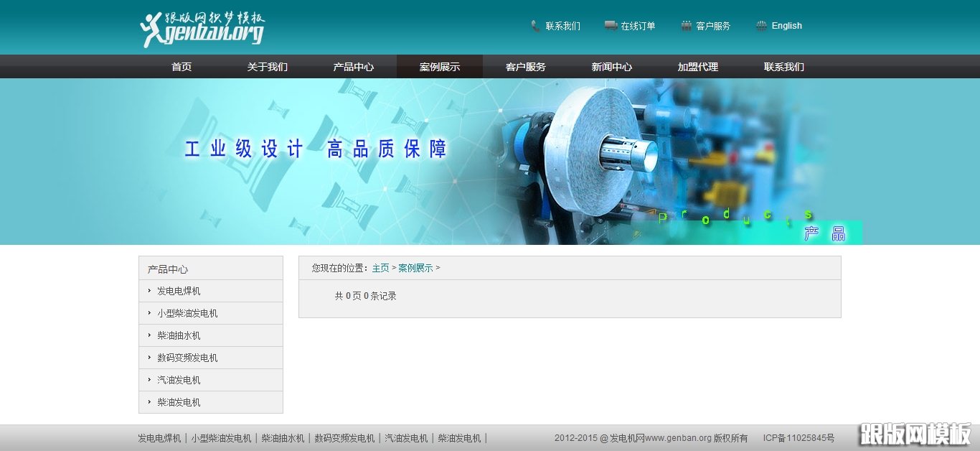Open 柴油发电机 in the sidebar list
Screen dimensions: 980x451
click(x=179, y=402)
